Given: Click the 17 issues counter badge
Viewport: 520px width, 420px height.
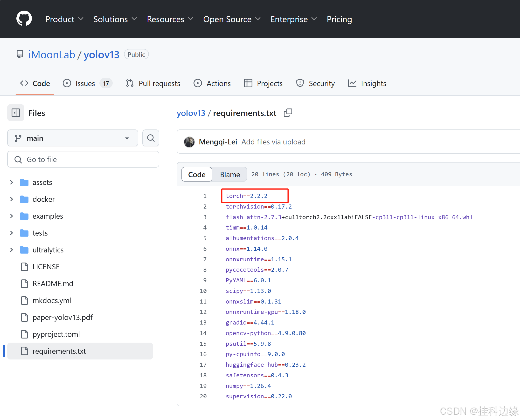Looking at the screenshot, I should pyautogui.click(x=106, y=83).
